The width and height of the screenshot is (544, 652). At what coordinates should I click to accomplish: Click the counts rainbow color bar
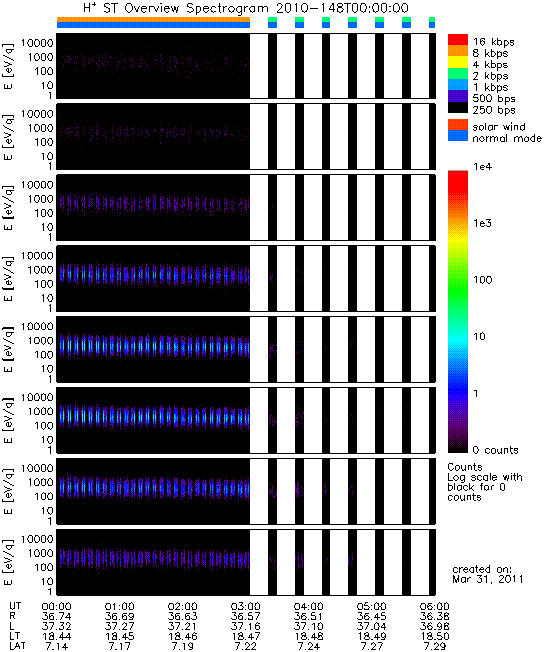(458, 311)
